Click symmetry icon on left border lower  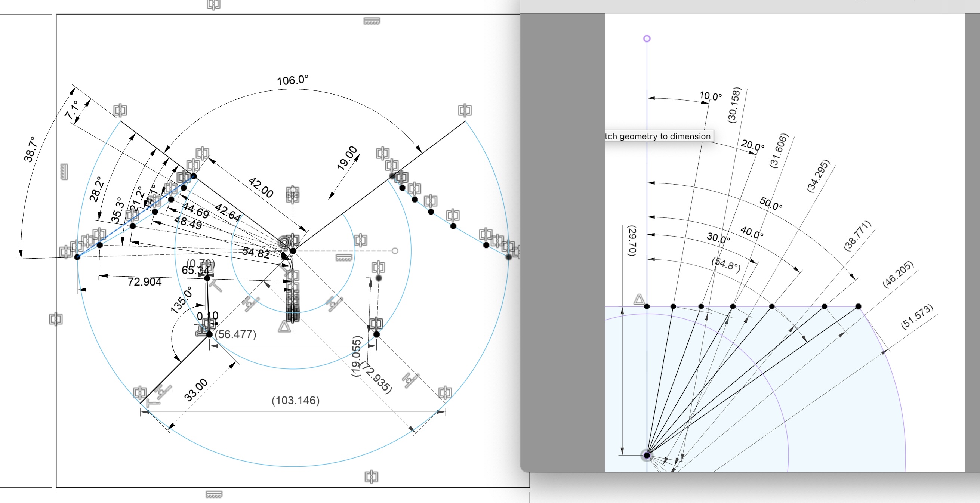point(56,319)
